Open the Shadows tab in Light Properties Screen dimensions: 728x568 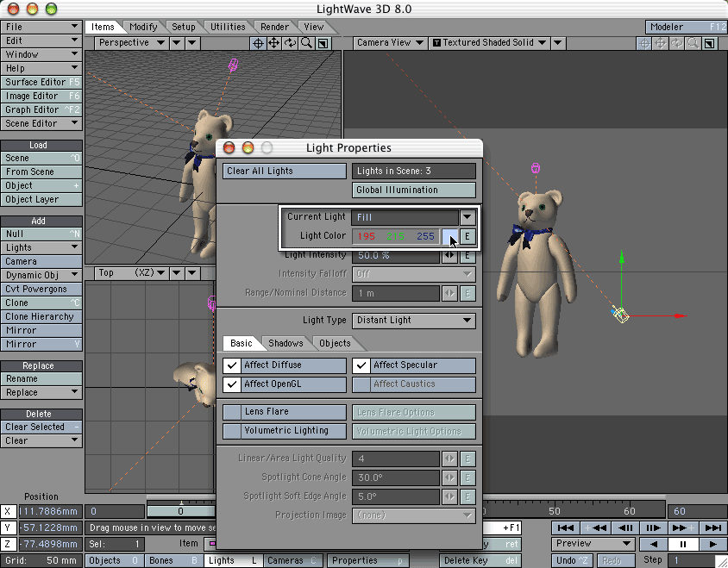tap(286, 343)
